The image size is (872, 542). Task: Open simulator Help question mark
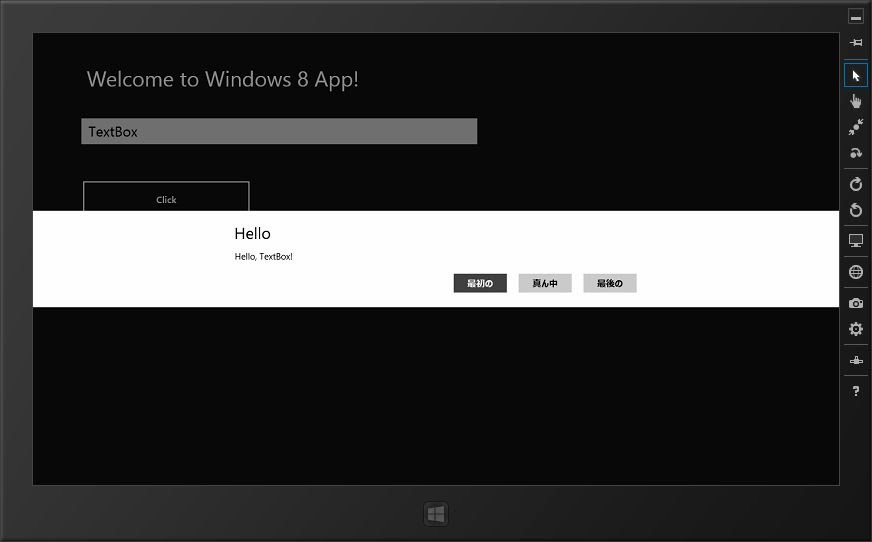pos(856,391)
